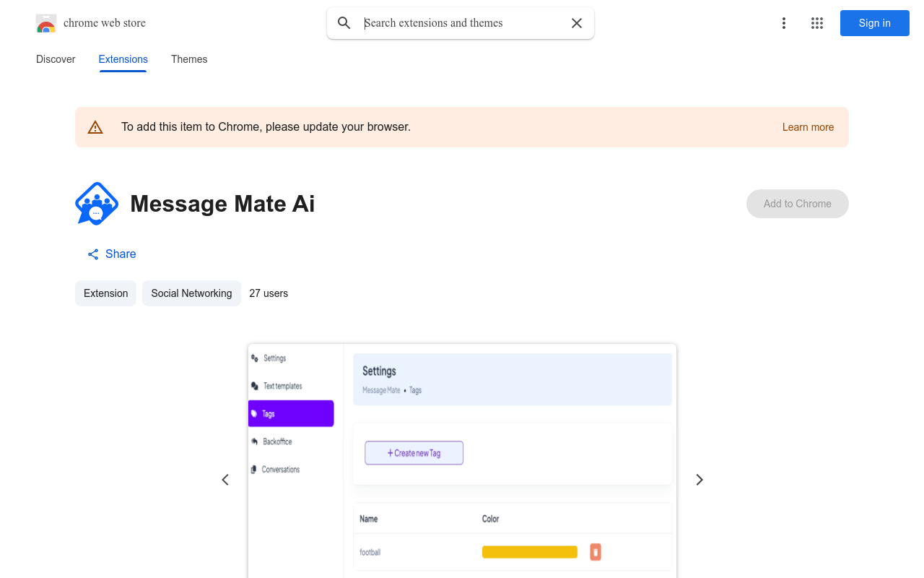Click the search magnifier icon
Screen dimensions: 924x578
point(344,23)
